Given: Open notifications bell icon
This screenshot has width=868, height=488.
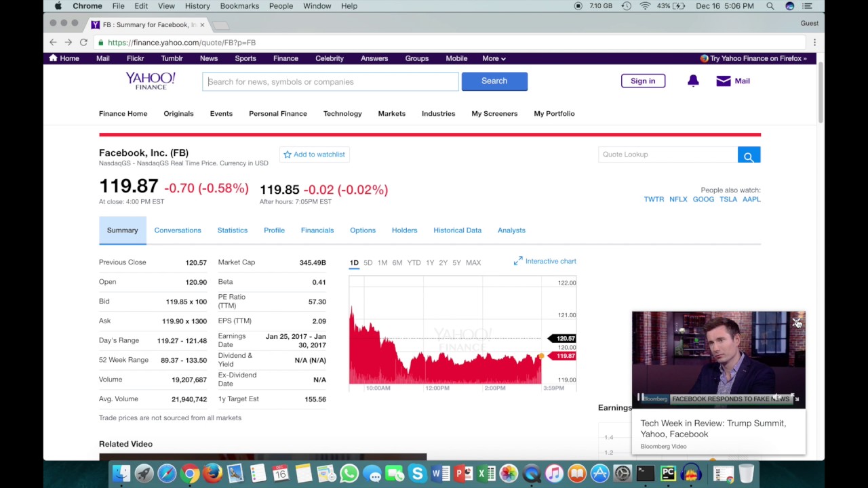Looking at the screenshot, I should (693, 81).
